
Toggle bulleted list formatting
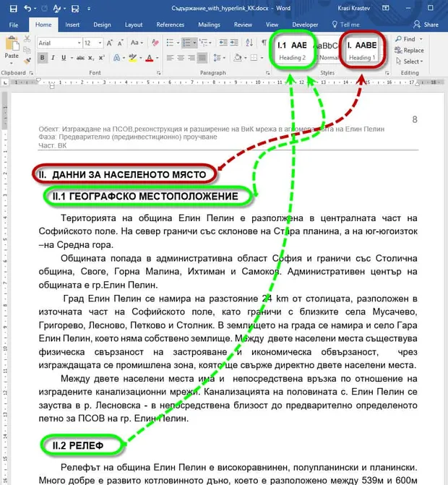pyautogui.click(x=170, y=43)
